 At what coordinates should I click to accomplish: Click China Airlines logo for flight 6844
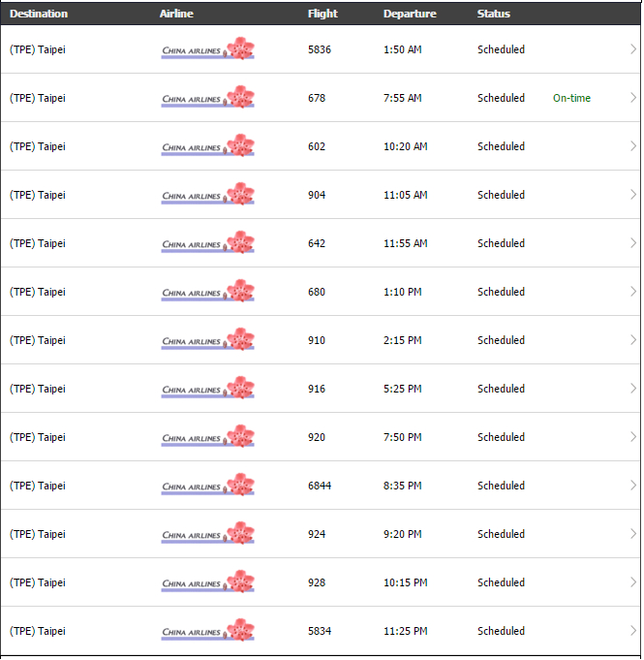tap(208, 484)
